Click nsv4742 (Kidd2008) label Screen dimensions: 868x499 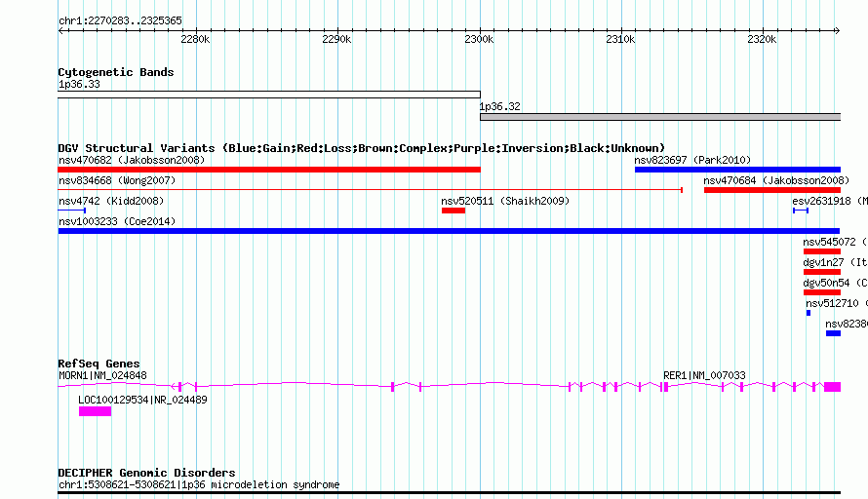click(x=111, y=201)
